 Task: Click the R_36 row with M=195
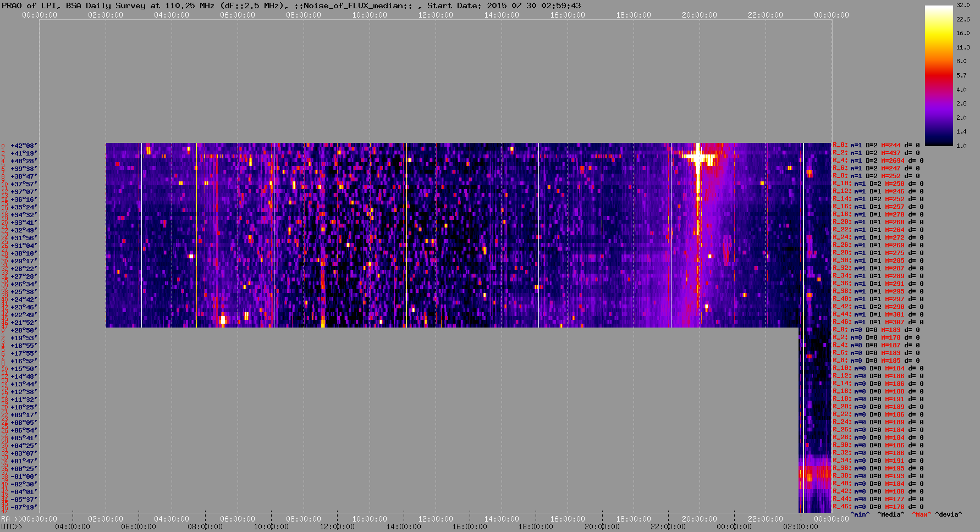point(878,468)
